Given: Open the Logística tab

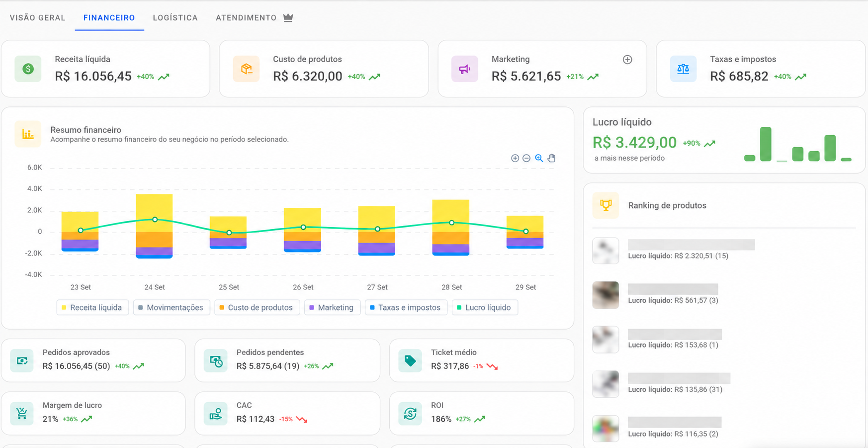Looking at the screenshot, I should tap(175, 18).
